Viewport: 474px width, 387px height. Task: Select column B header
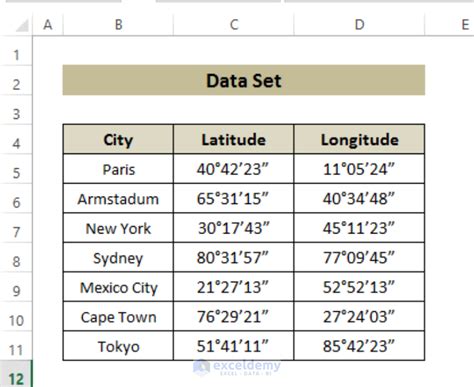[x=118, y=25]
